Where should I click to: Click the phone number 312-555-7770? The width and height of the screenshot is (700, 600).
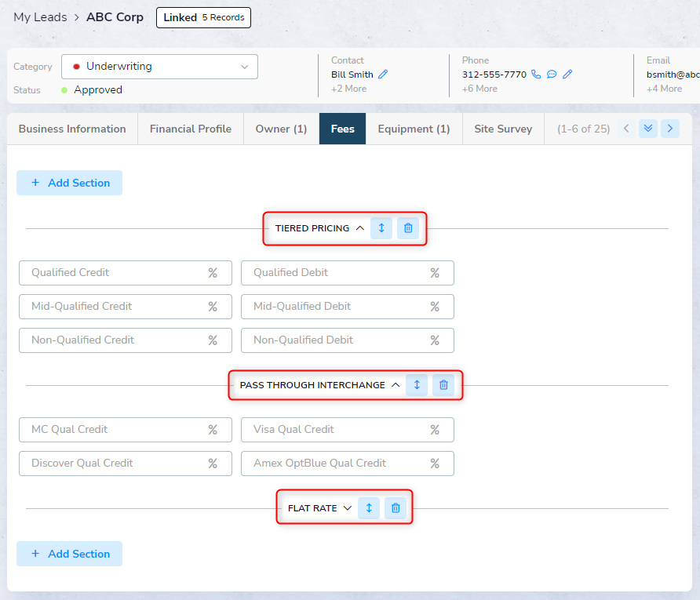494,75
